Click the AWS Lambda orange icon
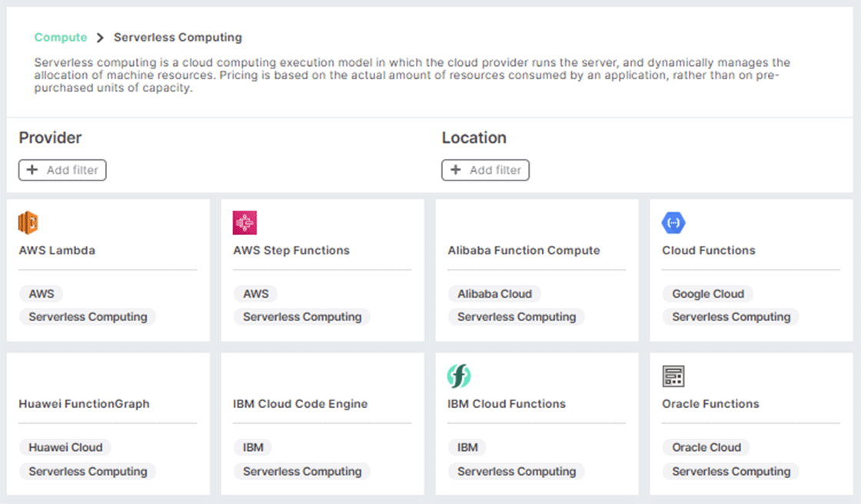 pos(28,223)
